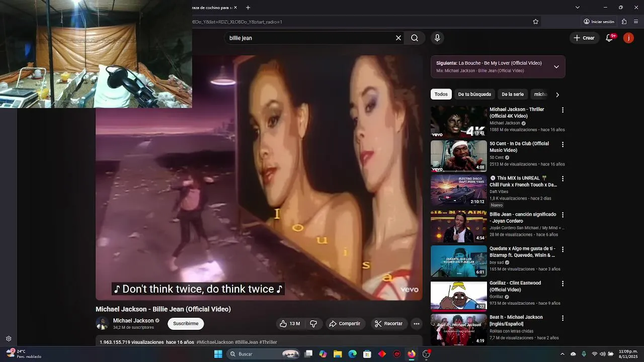Open browser application menu
The image size is (644, 362).
point(636,22)
